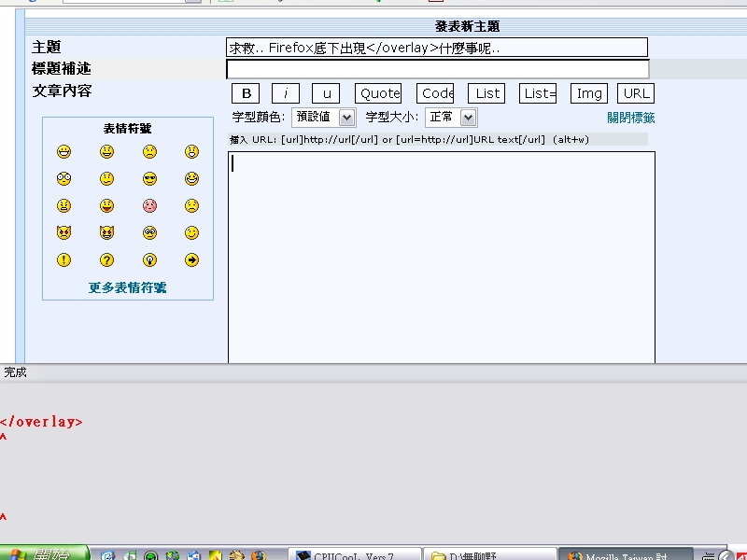Click the URL tag button

point(636,93)
